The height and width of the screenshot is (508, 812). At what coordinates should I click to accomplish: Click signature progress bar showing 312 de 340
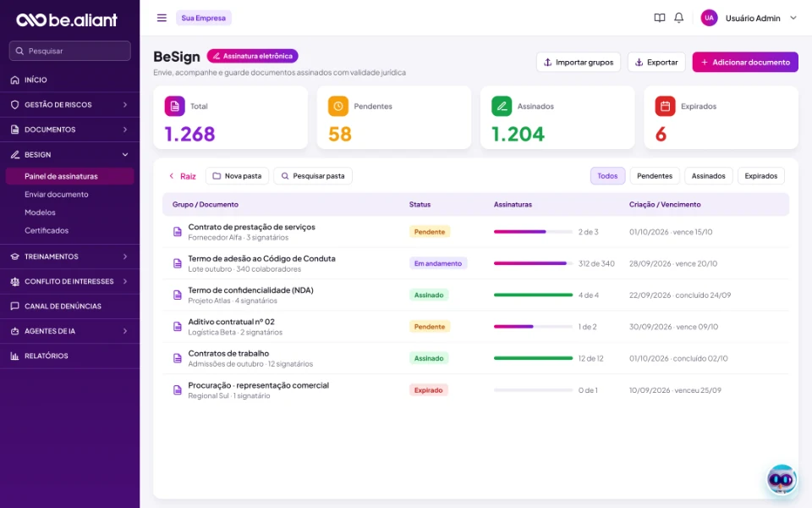533,263
